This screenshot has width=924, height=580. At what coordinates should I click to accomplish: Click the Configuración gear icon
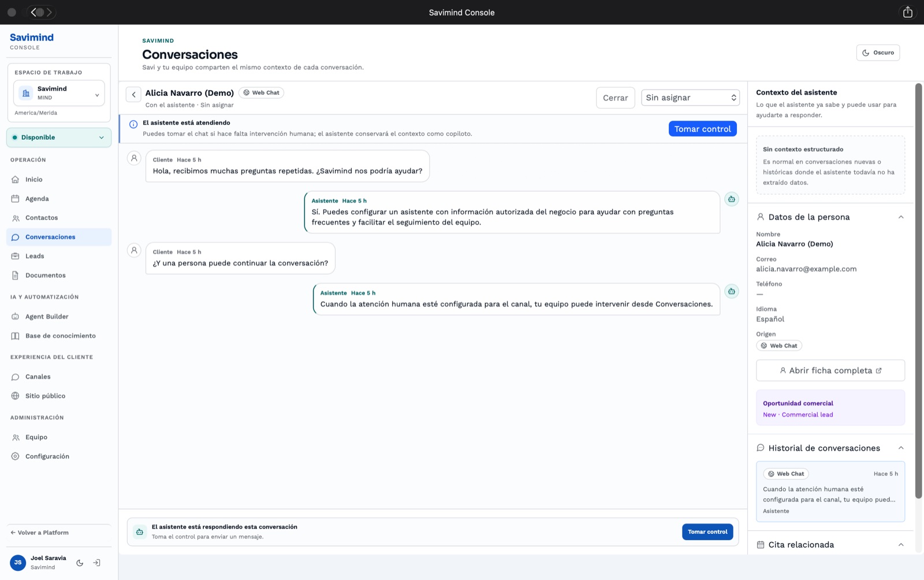16,456
